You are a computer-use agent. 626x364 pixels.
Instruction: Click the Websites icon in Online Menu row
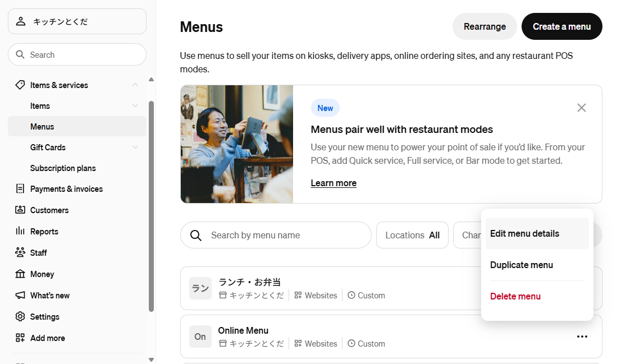pos(298,344)
